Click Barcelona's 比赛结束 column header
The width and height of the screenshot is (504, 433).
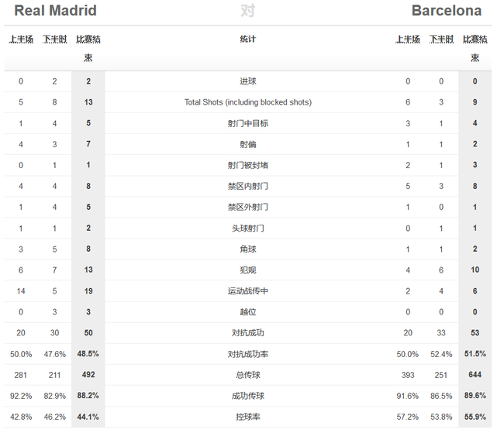tap(475, 48)
